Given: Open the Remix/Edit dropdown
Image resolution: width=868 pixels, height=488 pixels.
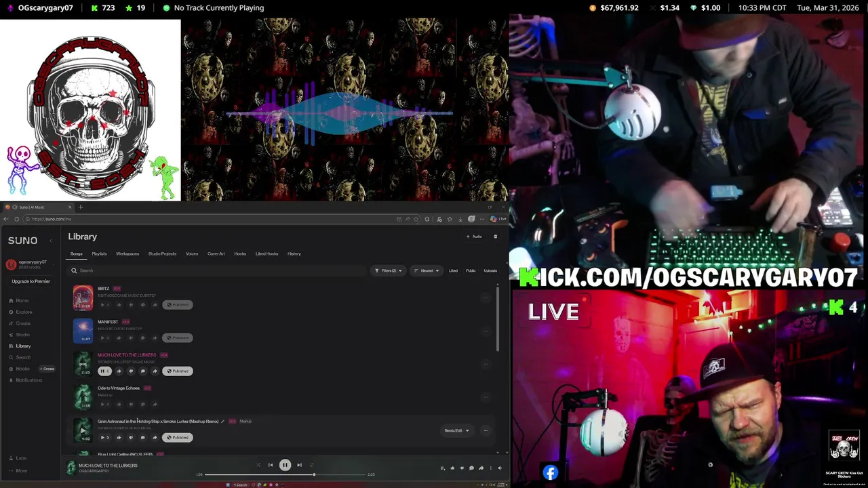Looking at the screenshot, I should pos(456,430).
